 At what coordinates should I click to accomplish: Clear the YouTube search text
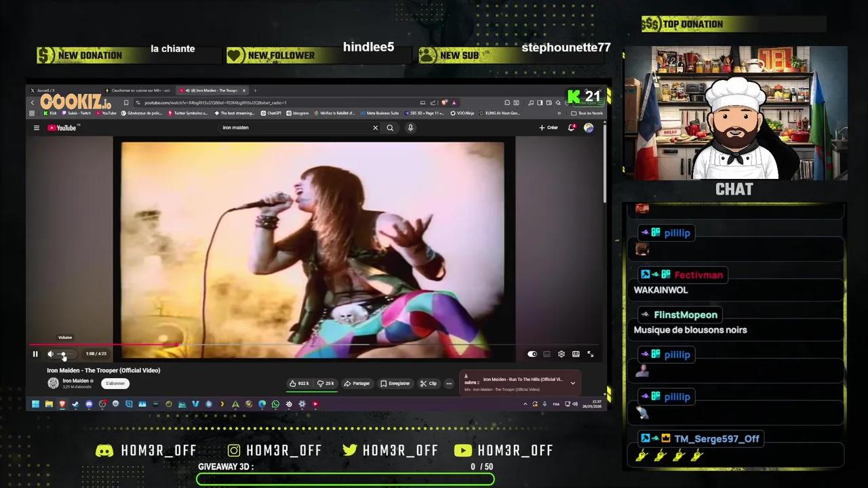coord(375,127)
